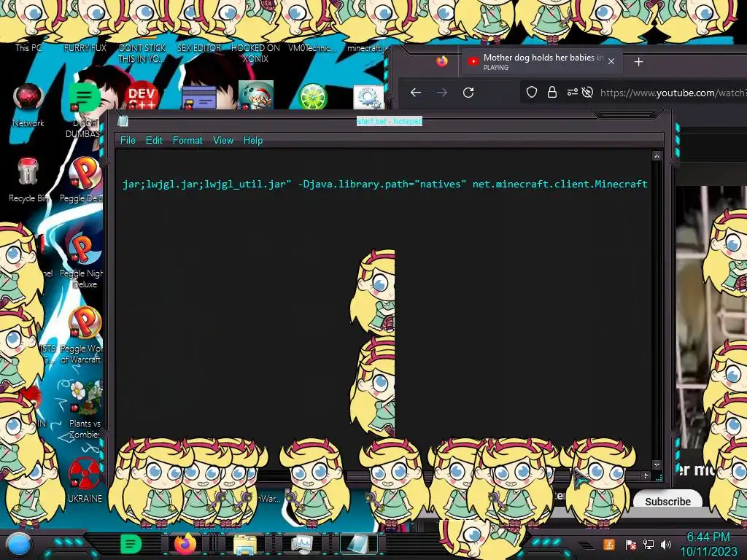The width and height of the screenshot is (747, 560).
Task: Open File Explorer from the taskbar
Action: pos(244,544)
